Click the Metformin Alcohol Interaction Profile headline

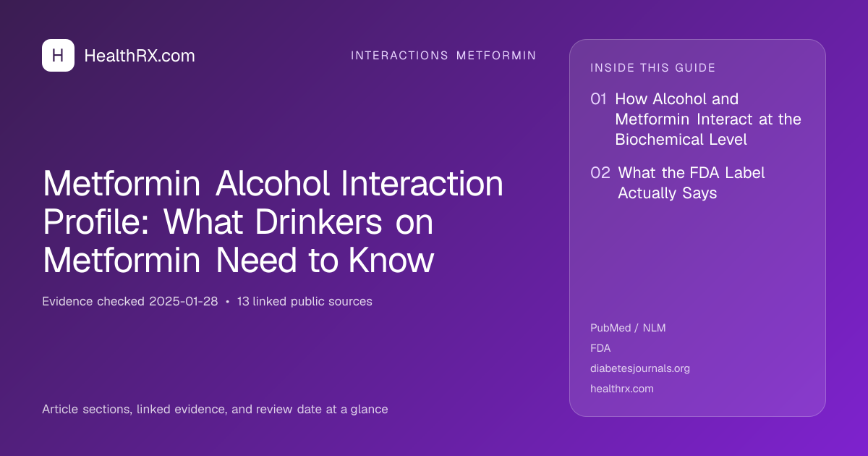point(273,222)
